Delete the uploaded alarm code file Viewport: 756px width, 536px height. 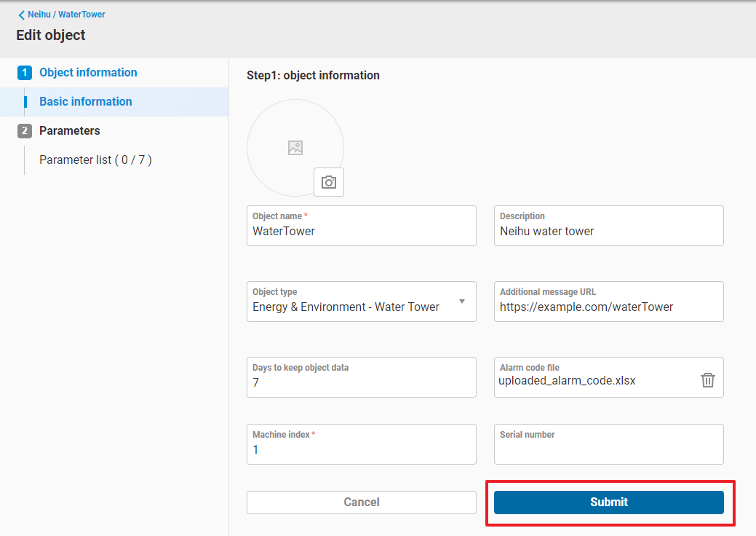point(707,380)
